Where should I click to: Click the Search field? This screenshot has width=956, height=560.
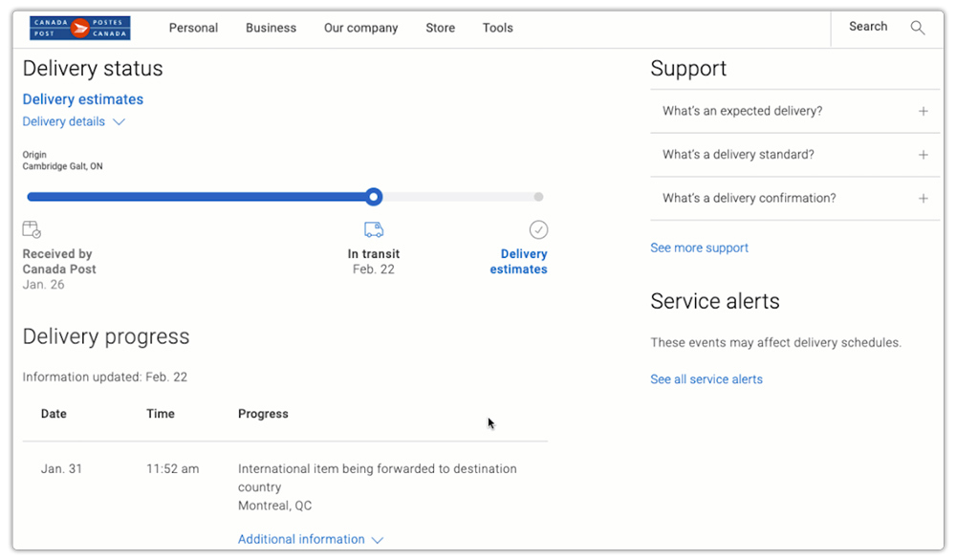tap(867, 27)
